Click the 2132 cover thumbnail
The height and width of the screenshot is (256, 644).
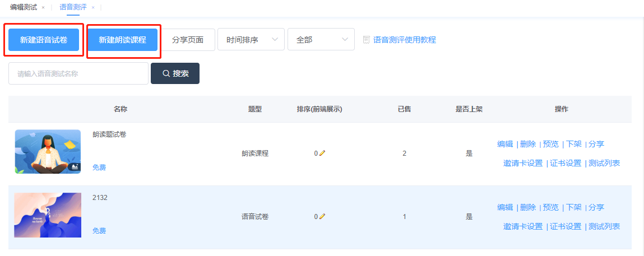point(48,215)
